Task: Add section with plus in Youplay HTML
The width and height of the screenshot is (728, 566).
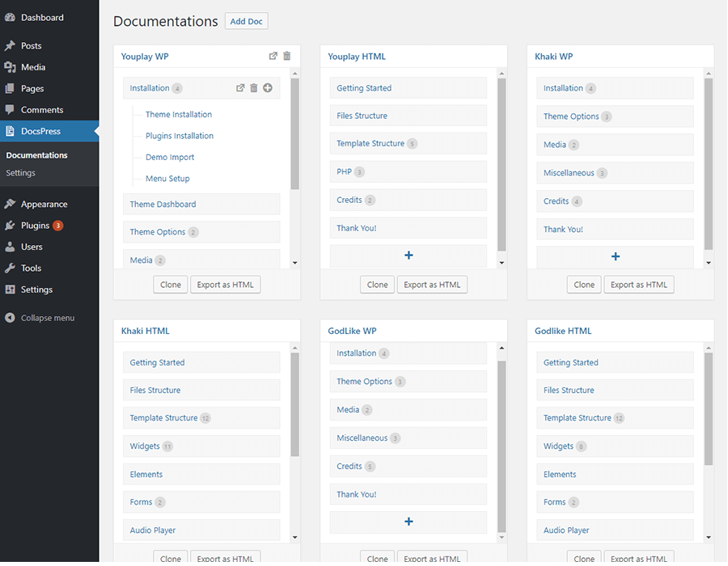Action: [408, 256]
